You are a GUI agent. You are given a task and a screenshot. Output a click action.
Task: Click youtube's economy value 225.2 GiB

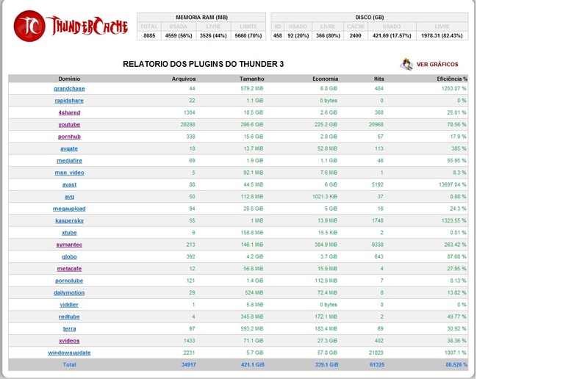(x=326, y=124)
